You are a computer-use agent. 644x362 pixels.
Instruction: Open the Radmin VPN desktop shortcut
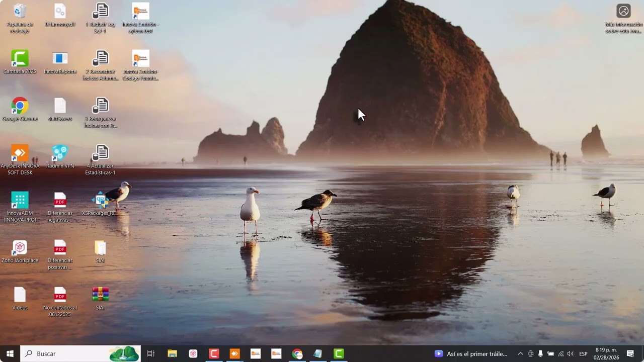coord(60,157)
